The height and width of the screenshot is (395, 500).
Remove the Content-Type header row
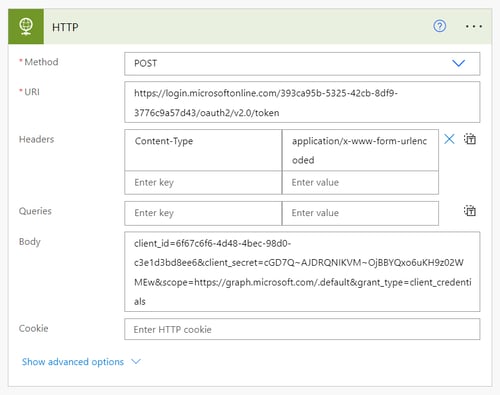click(449, 139)
